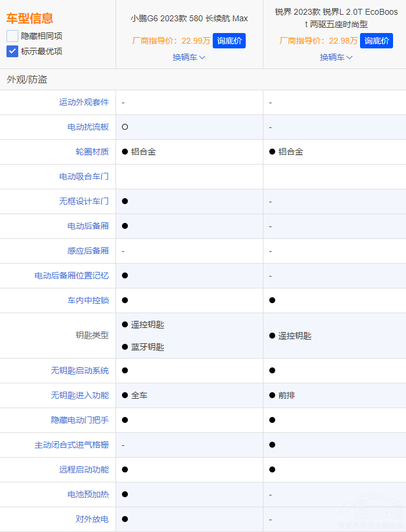Screen dimensions: 406x532
Task: Open the 隐藏电动门把手 parameter link
Action: point(80,420)
